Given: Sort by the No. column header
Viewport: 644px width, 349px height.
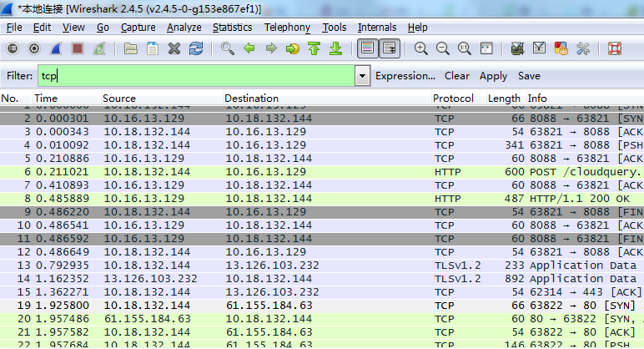Looking at the screenshot, I should (17, 99).
